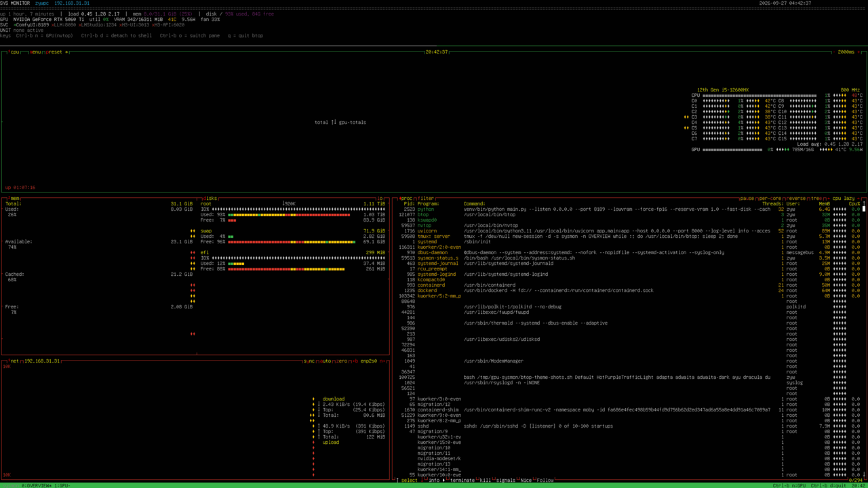868x488 pixels.
Task: Click the mem box title
Action: pyautogui.click(x=14, y=199)
